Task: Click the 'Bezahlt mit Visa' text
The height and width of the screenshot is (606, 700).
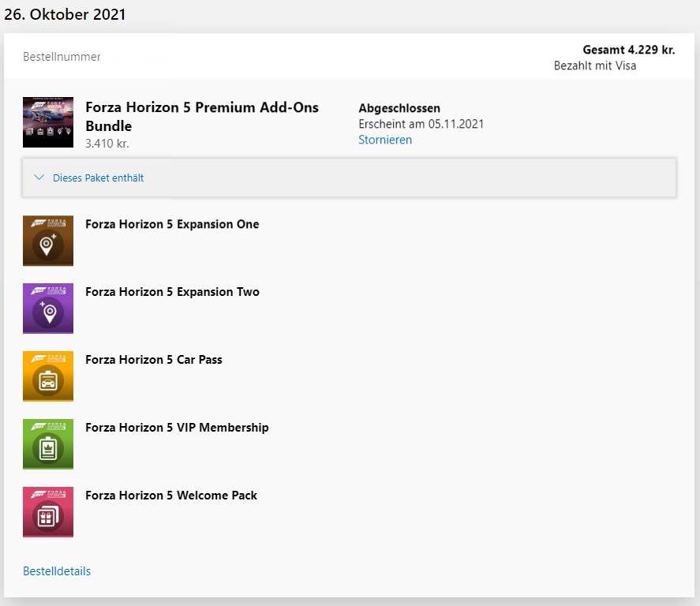Action: point(594,65)
